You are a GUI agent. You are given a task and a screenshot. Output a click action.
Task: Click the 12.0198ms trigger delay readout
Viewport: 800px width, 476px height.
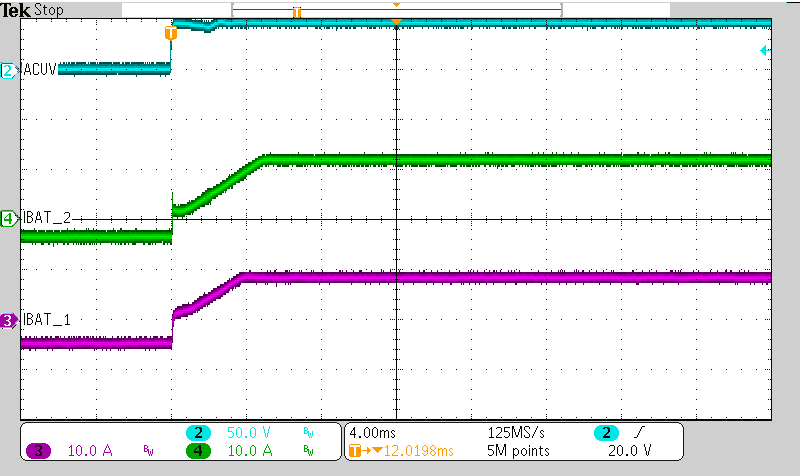pos(418,450)
